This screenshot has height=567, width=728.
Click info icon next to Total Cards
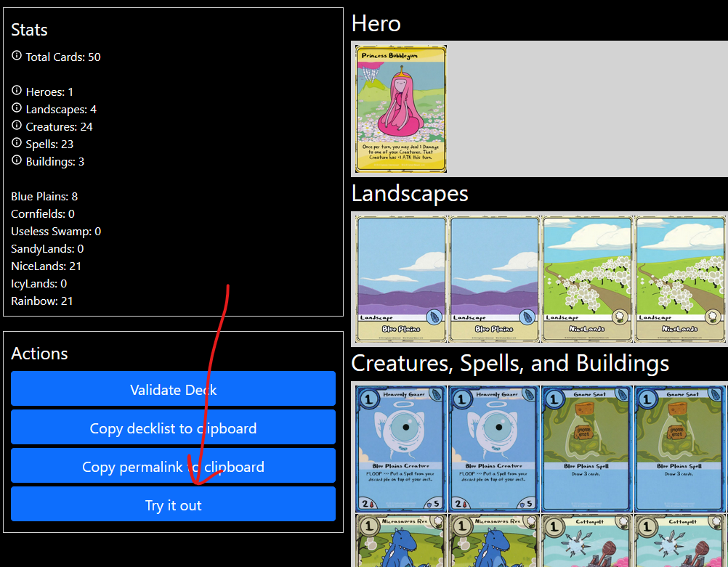click(17, 56)
